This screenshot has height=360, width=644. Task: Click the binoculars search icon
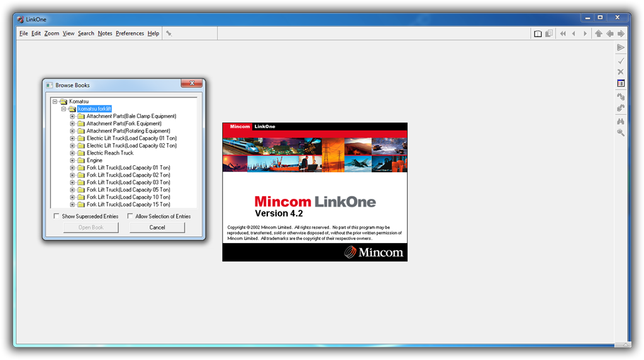coord(621,121)
